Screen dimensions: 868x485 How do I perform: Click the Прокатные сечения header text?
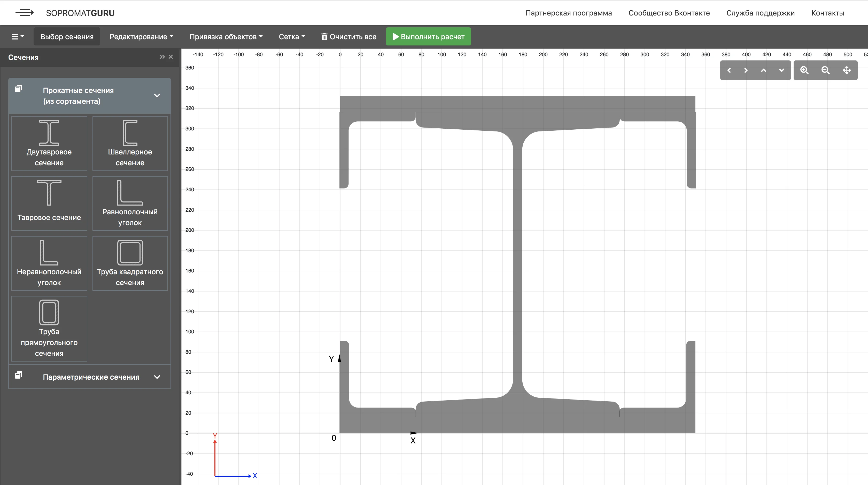[78, 96]
